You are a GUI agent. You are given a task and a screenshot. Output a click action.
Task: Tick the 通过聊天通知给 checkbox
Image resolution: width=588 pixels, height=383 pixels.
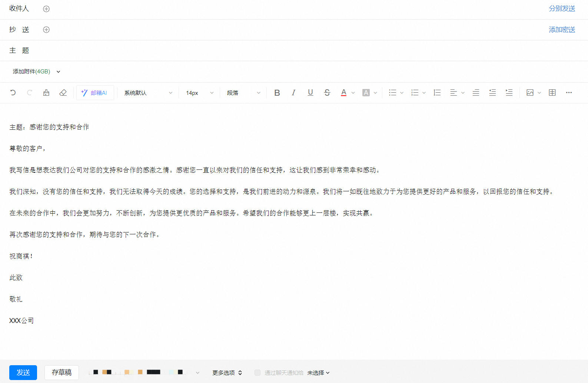coord(258,373)
